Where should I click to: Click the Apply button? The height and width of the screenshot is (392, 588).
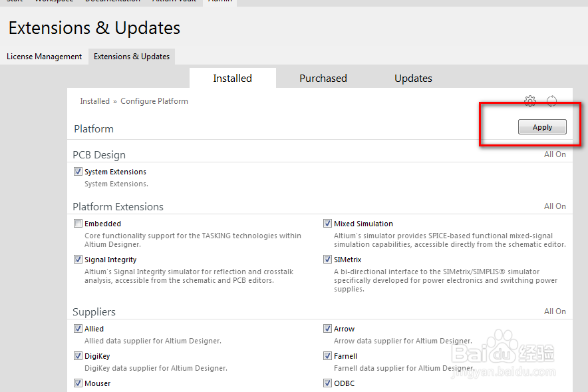coord(542,127)
